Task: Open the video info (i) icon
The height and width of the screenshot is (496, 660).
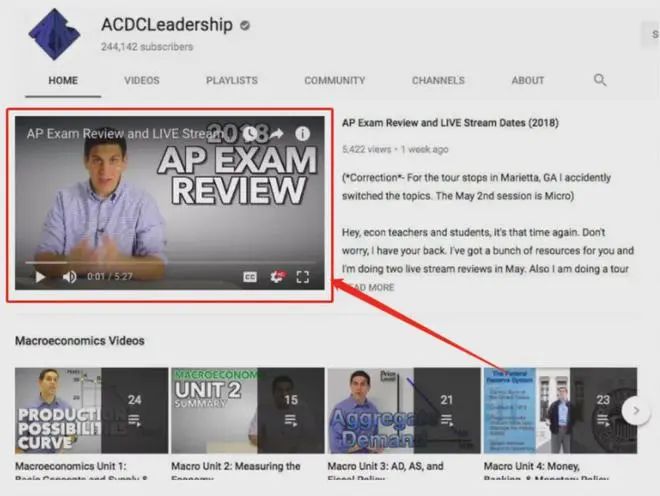Action: (302, 133)
